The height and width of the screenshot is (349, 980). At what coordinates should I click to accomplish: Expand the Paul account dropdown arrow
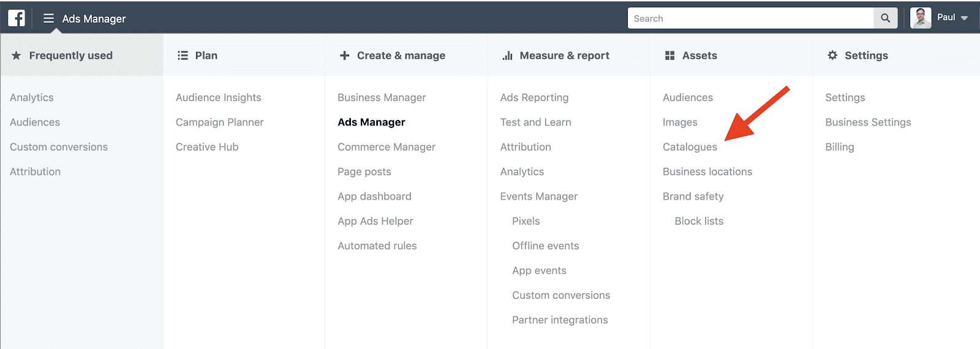[964, 18]
